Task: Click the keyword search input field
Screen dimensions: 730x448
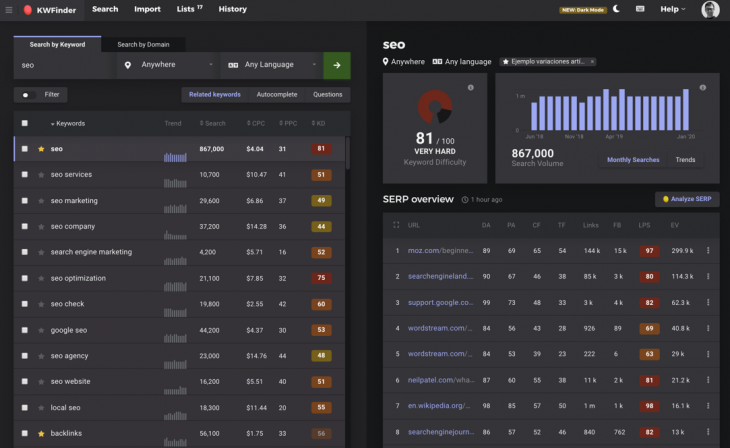Action: point(62,65)
